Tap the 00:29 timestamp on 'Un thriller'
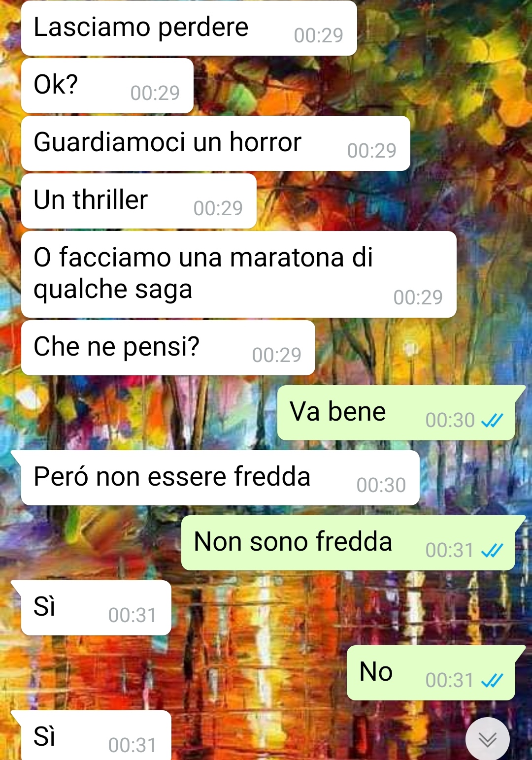The width and height of the screenshot is (532, 760). [x=218, y=208]
